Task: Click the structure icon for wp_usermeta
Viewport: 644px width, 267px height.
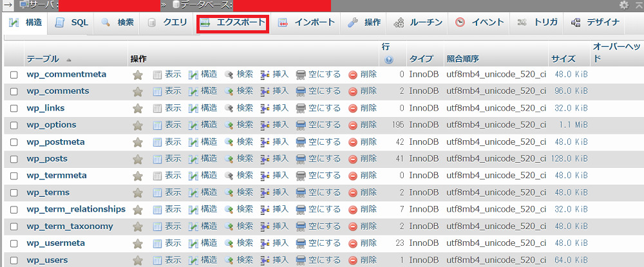Action: [x=193, y=243]
